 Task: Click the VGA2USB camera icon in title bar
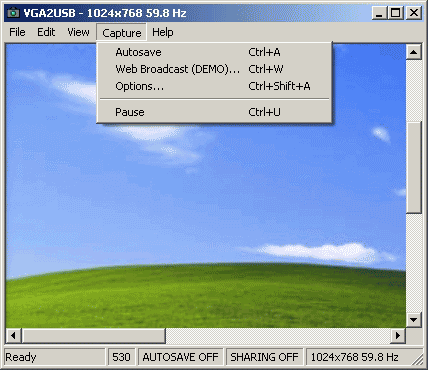(13, 13)
